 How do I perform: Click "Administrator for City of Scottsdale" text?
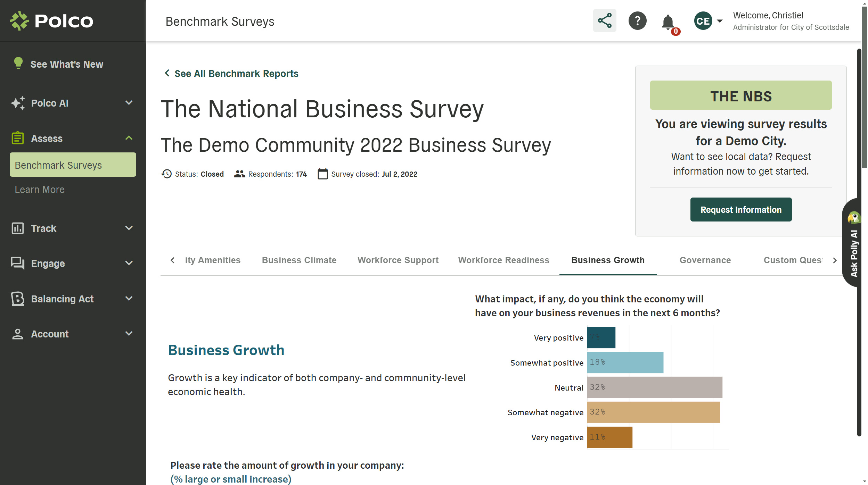[791, 27]
